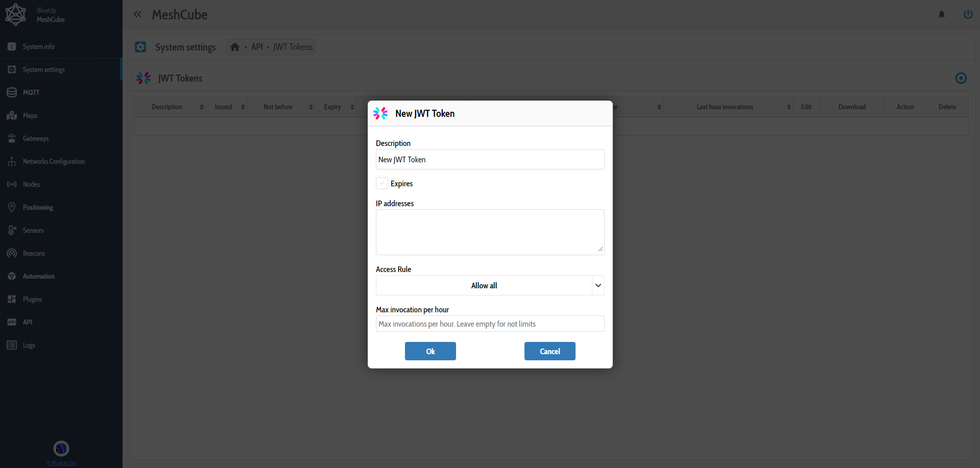Open the Nodes section
This screenshot has height=468, width=980.
tap(31, 184)
